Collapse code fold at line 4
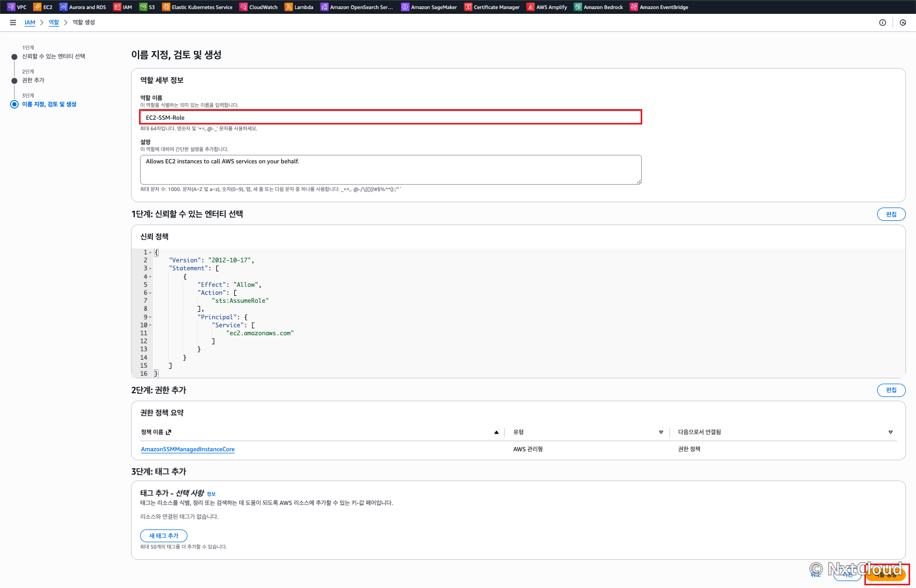The height and width of the screenshot is (588, 916). pyautogui.click(x=150, y=277)
